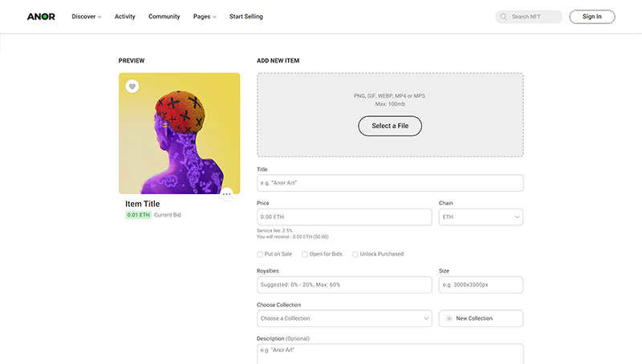Expand the Pages menu

[205, 16]
